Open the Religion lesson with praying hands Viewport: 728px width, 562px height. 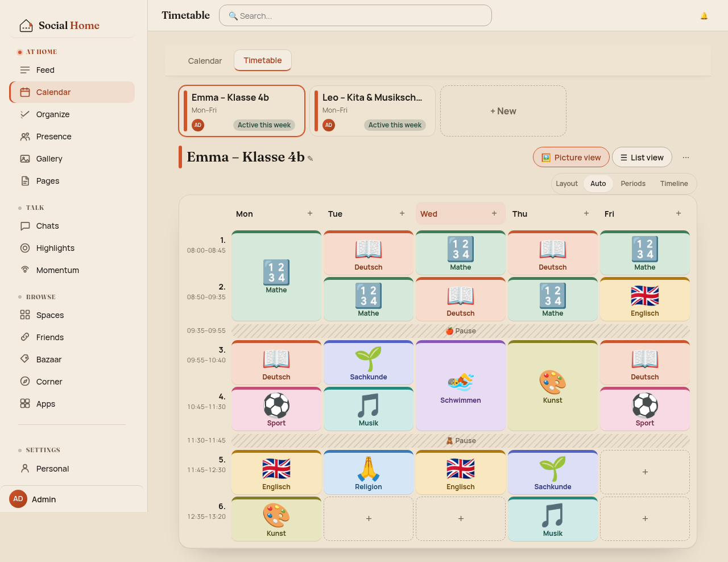(369, 472)
